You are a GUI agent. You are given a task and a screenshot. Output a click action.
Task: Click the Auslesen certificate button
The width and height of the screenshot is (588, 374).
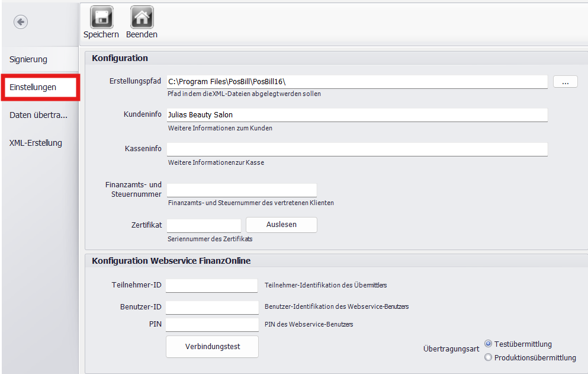coord(281,225)
